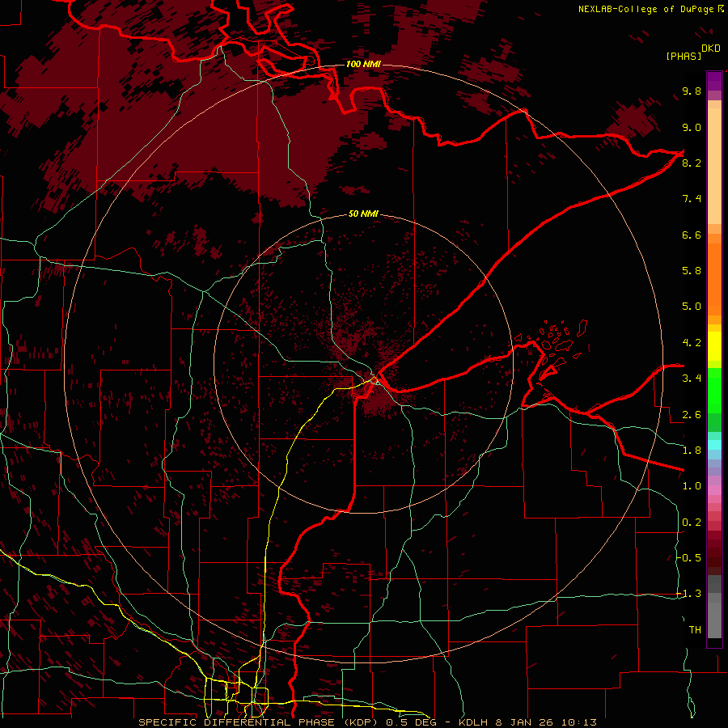Pick the light peach segment of color bar
728x728 pixels.
pyautogui.click(x=714, y=166)
